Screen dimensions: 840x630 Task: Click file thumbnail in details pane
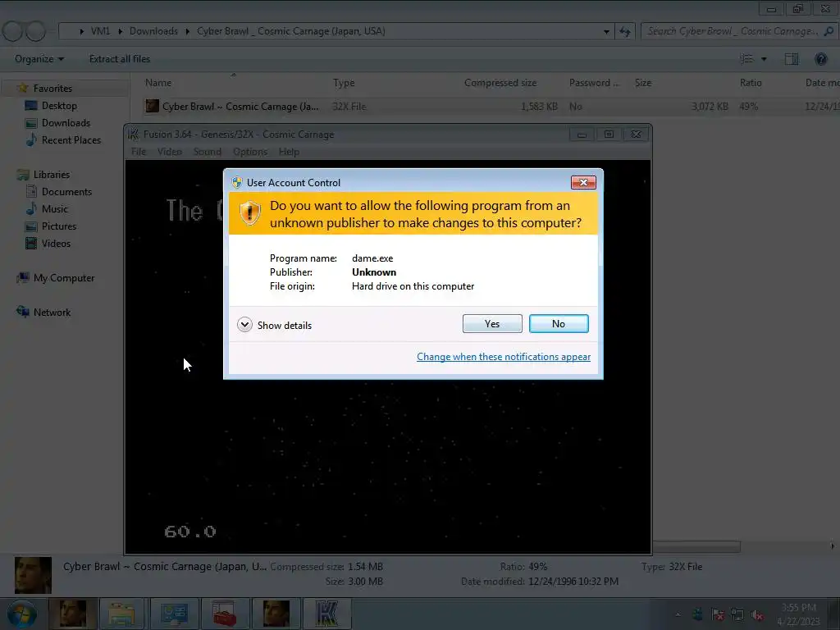pos(33,575)
